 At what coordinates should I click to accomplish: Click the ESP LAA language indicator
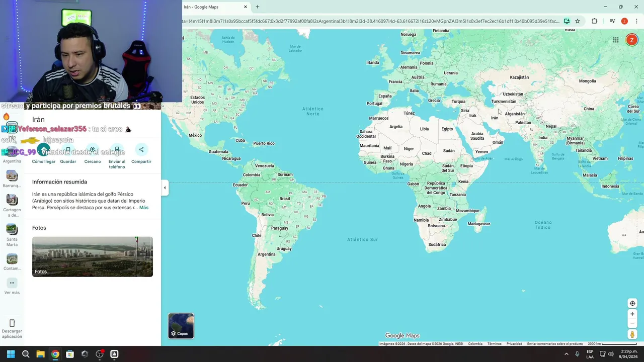590,354
